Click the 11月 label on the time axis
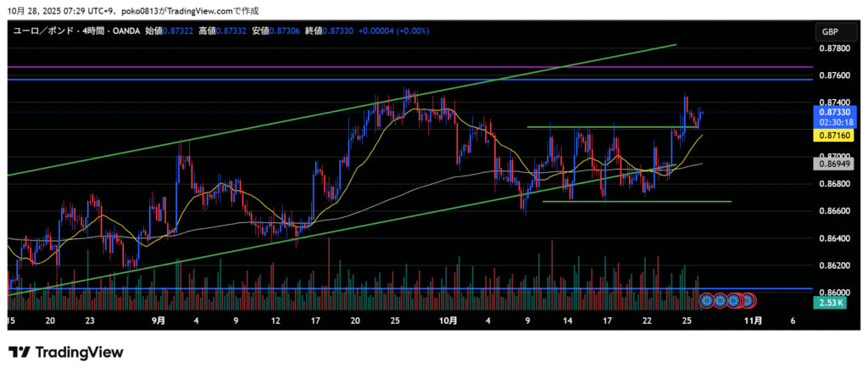The image size is (868, 374). (753, 321)
